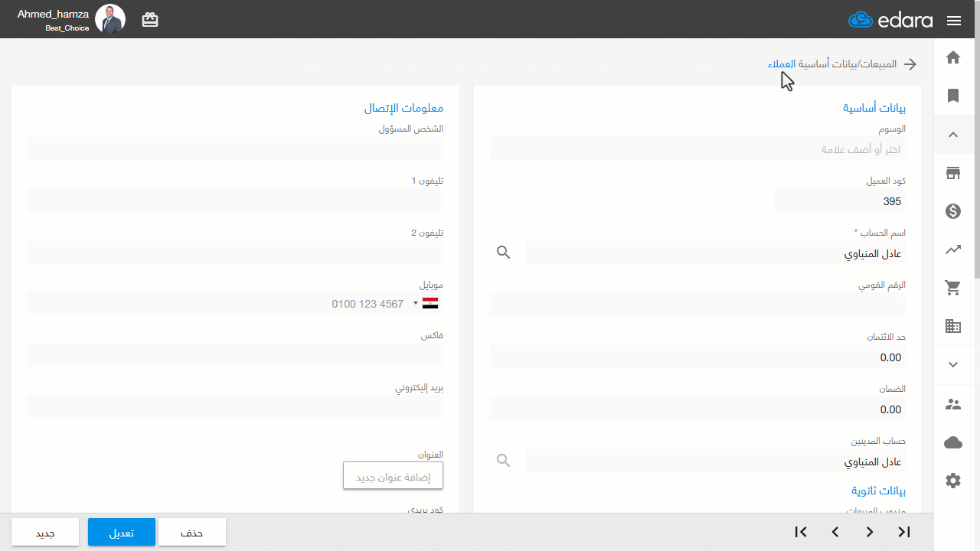
Task: Open the shopping cart sidebar icon
Action: pos(953,288)
